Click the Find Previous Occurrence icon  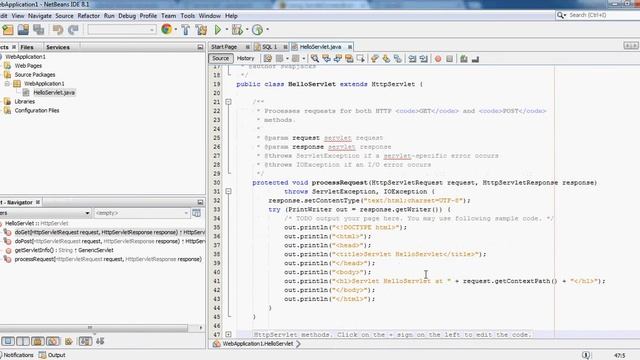326,59
